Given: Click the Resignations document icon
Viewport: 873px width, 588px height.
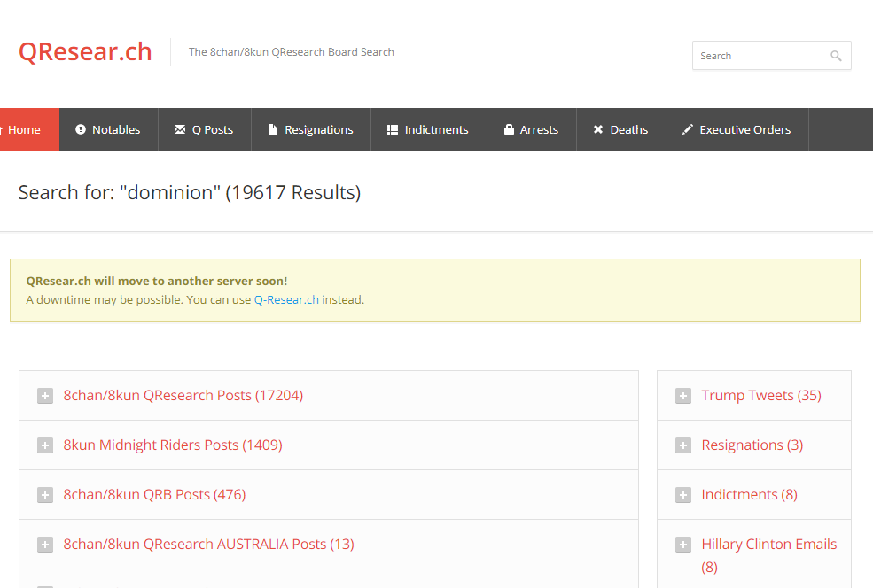Looking at the screenshot, I should [x=272, y=129].
